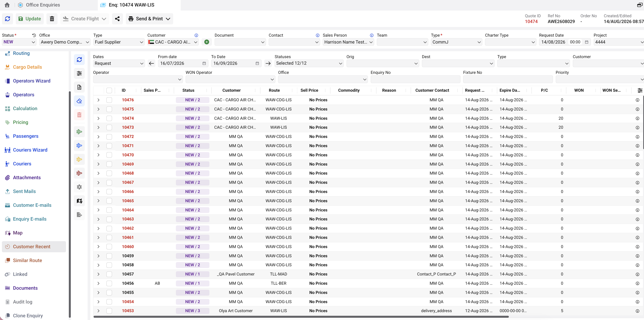Screen dimensions: 644x320
Task: Click the green airplane icon in vertical toolbar
Action: (79, 132)
